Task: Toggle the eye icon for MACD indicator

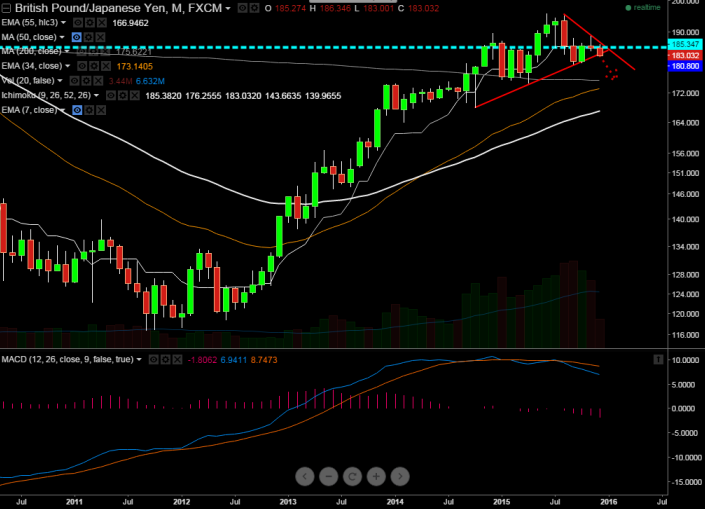Action: (153, 360)
